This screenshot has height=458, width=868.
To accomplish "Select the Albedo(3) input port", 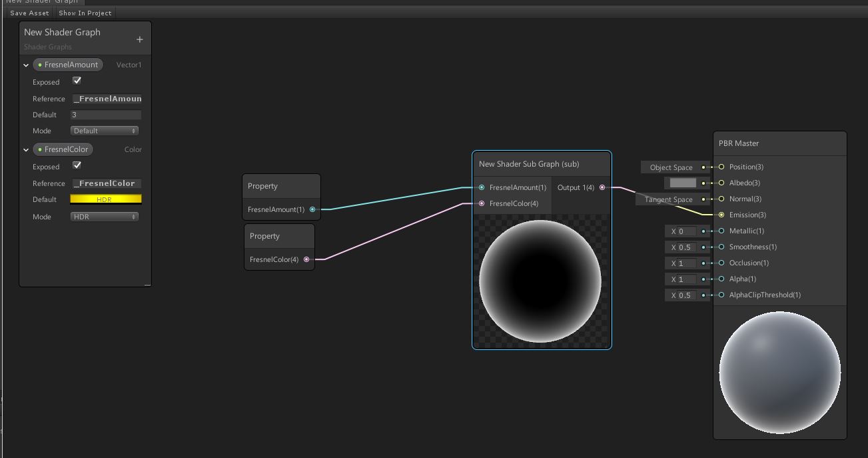I will pos(721,183).
